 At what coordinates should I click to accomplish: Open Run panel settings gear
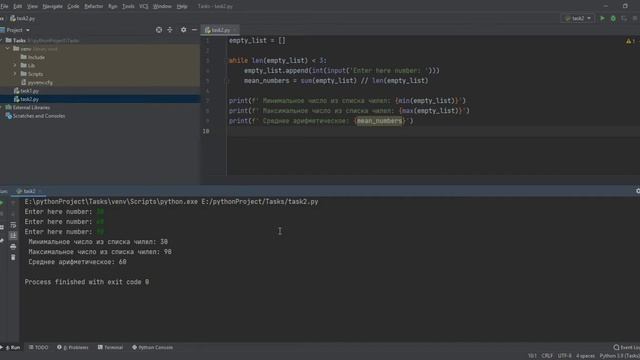(x=638, y=191)
